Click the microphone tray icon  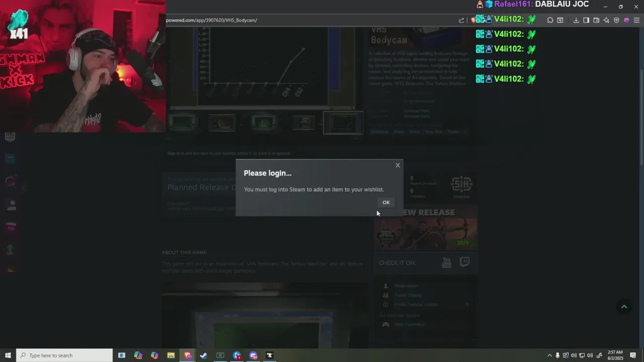(x=557, y=355)
